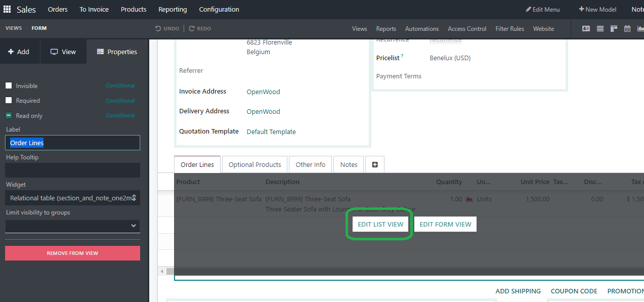Toggle the Invisible checkbox
This screenshot has width=644, height=302.
tap(9, 85)
